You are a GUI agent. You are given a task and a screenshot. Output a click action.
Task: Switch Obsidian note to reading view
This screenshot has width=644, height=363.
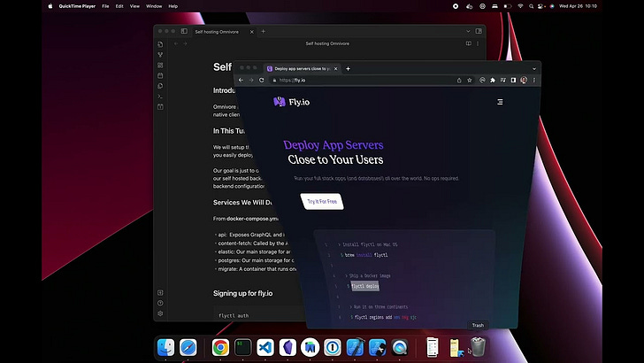tap(468, 43)
